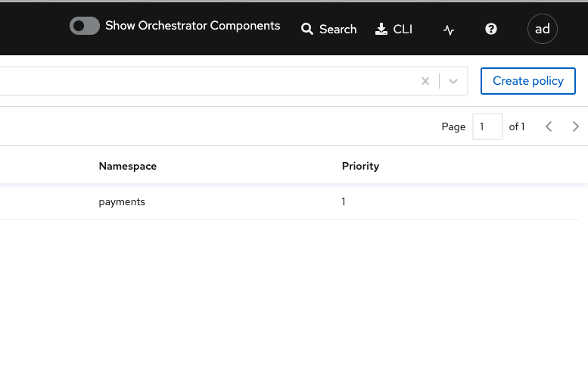Click the CLI download arrow icon
The image size is (588, 365).
tap(381, 29)
